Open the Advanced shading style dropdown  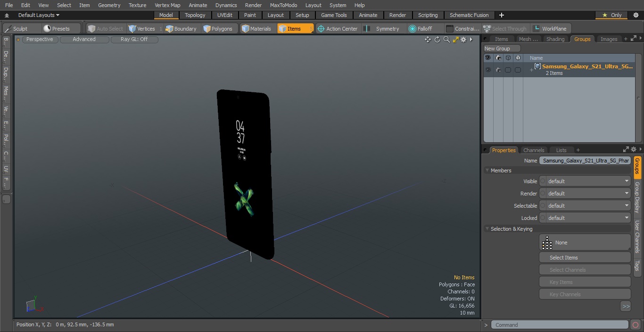[x=84, y=40]
